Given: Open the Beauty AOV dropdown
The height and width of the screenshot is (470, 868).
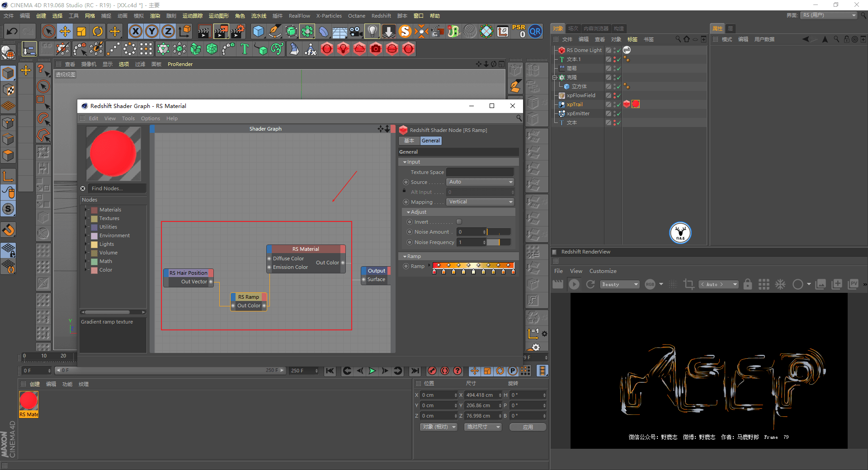Looking at the screenshot, I should 619,284.
